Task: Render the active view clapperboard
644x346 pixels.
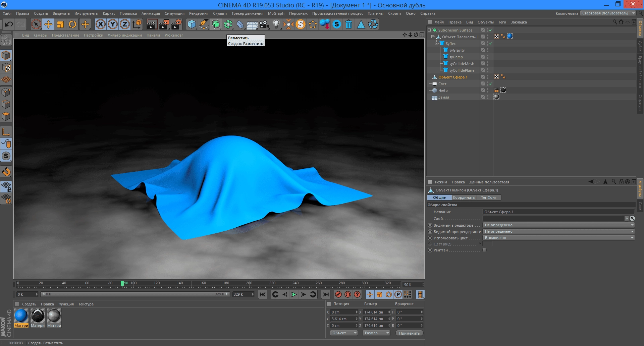Action: point(152,24)
